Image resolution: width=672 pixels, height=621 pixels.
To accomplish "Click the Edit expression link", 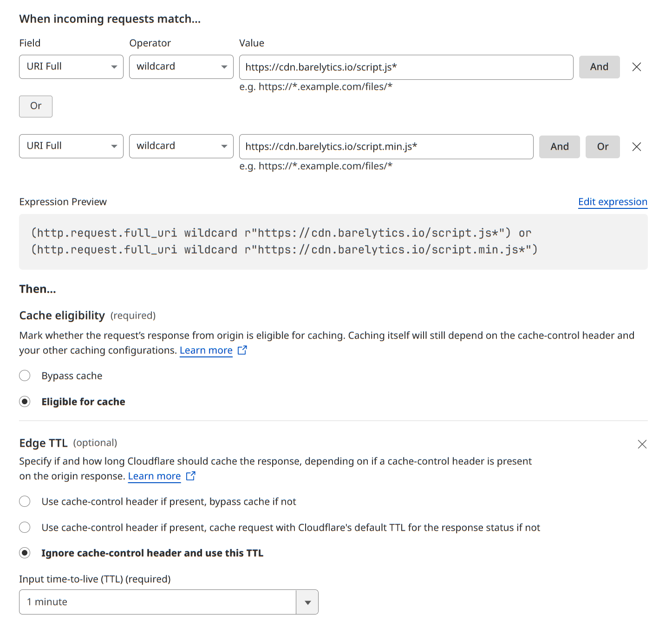I will 612,202.
